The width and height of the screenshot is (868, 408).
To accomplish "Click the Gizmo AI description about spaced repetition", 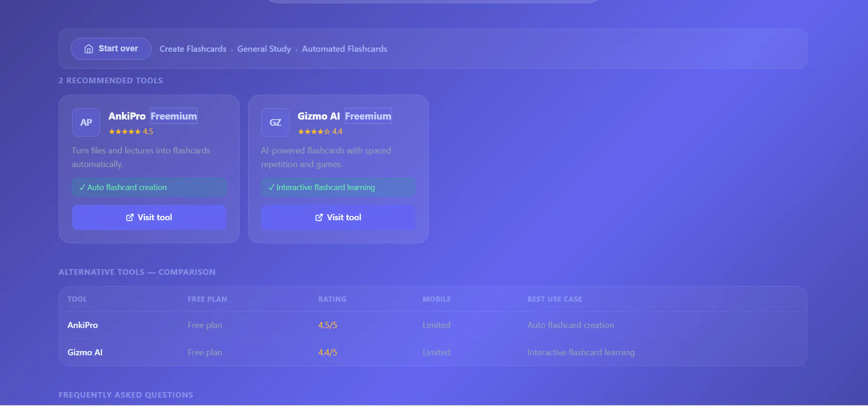I will [x=326, y=157].
